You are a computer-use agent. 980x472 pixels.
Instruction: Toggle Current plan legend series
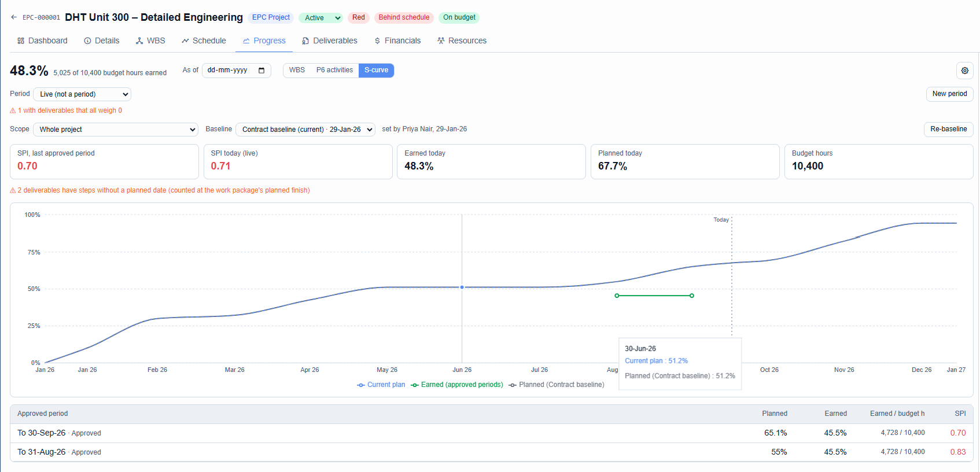[x=381, y=385]
